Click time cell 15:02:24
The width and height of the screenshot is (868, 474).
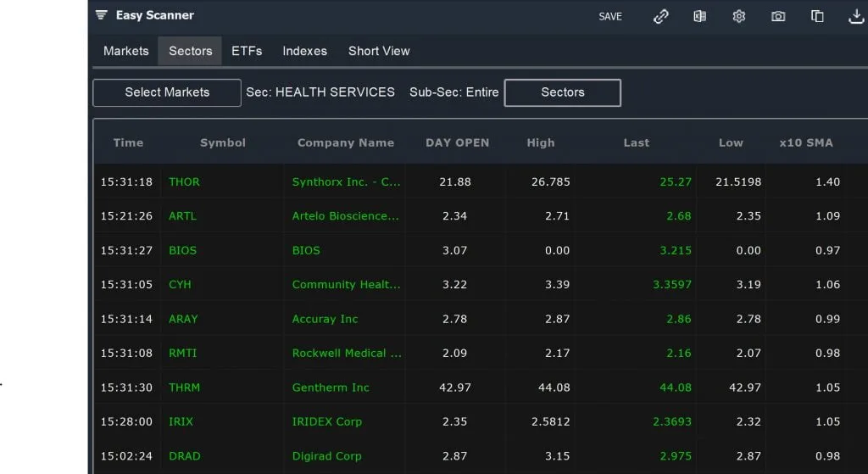pos(126,456)
